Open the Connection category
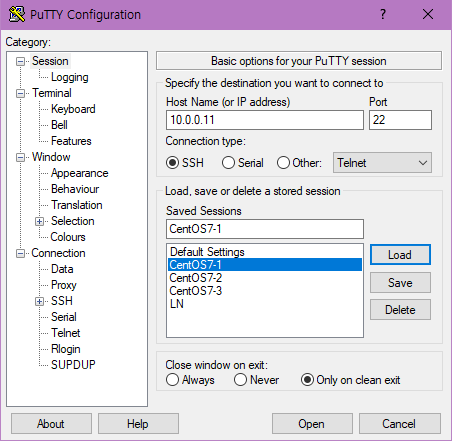Screen dimensions: 452x441 tap(58, 253)
